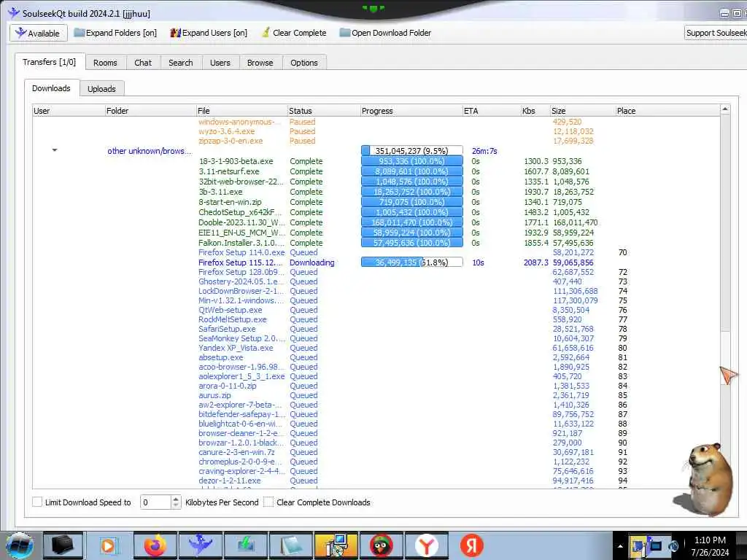747x560 pixels.
Task: Select the other unknown/brows... folder row
Action: tap(150, 151)
